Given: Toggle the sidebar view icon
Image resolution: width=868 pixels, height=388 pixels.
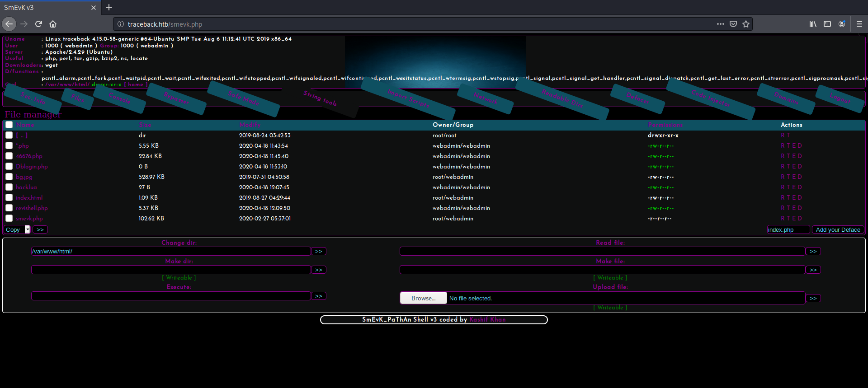Looking at the screenshot, I should click(x=827, y=24).
